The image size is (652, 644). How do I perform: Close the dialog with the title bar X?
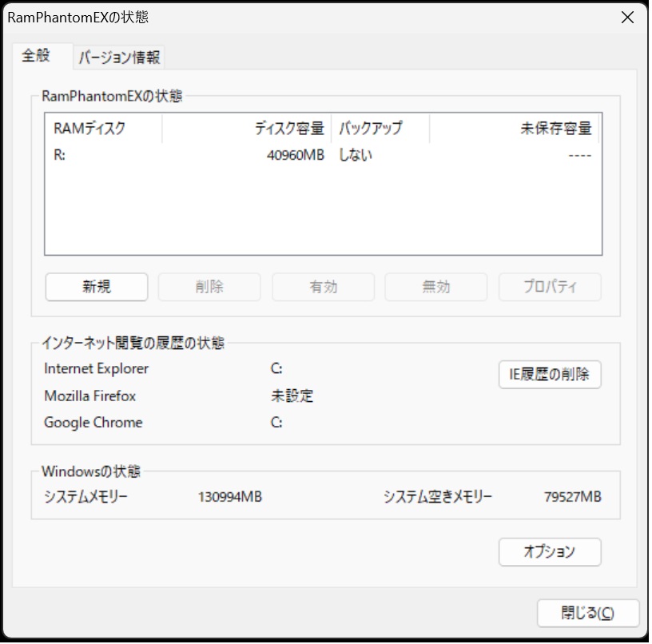tap(627, 18)
